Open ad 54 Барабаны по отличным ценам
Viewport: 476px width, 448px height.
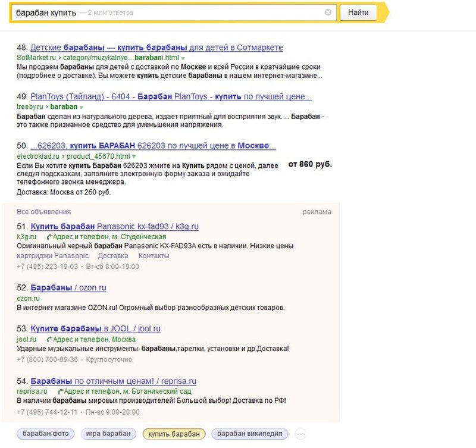113,381
